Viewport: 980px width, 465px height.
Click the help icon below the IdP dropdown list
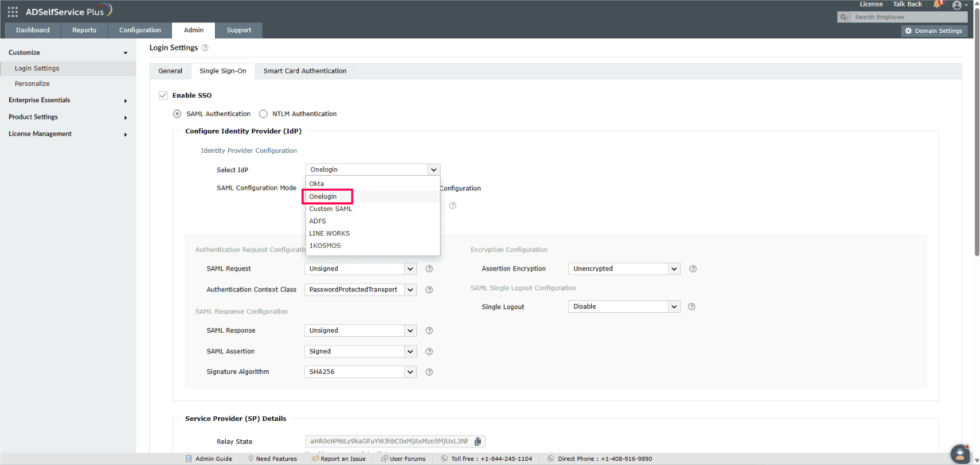452,206
